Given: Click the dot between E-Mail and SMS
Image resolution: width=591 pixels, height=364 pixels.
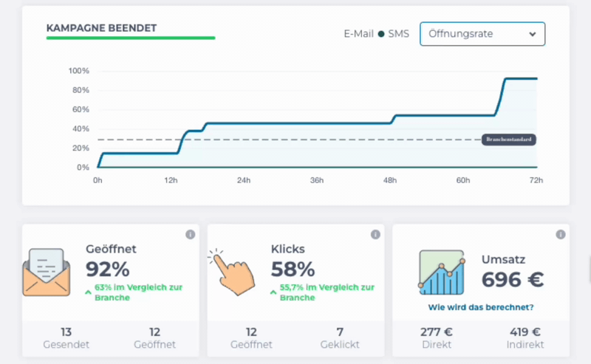Looking at the screenshot, I should [381, 34].
